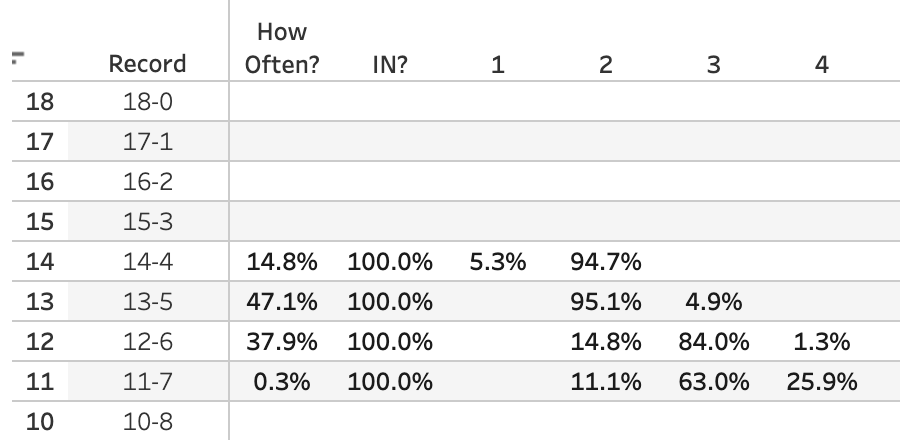The image size is (900, 440).
Task: Select the column header labeled 1
Action: (498, 64)
